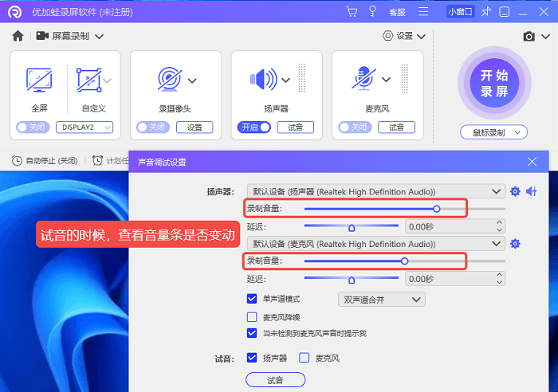Expand the microphone device arrow

coord(386,80)
